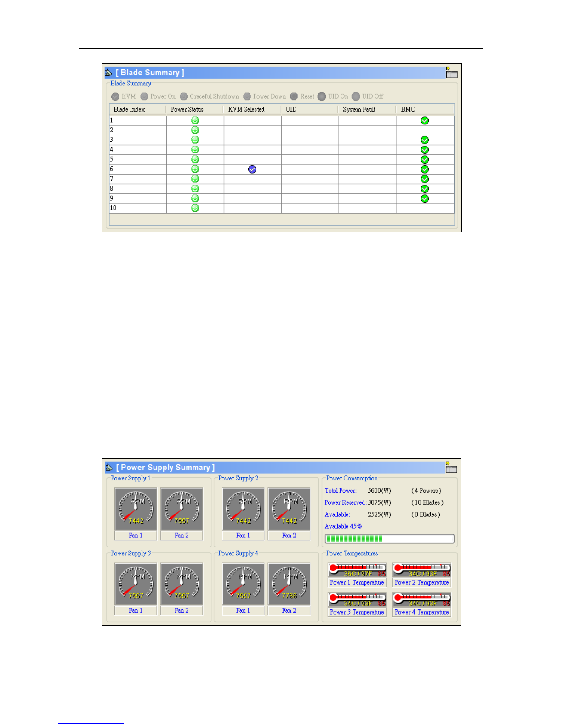Click the BMC check icon for blade 3
The width and height of the screenshot is (563, 728).
click(x=425, y=140)
